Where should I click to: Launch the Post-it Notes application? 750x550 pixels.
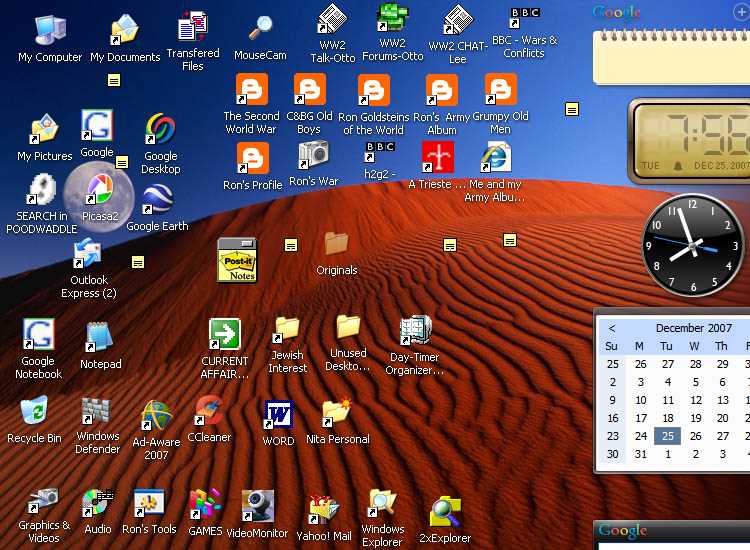pyautogui.click(x=237, y=259)
